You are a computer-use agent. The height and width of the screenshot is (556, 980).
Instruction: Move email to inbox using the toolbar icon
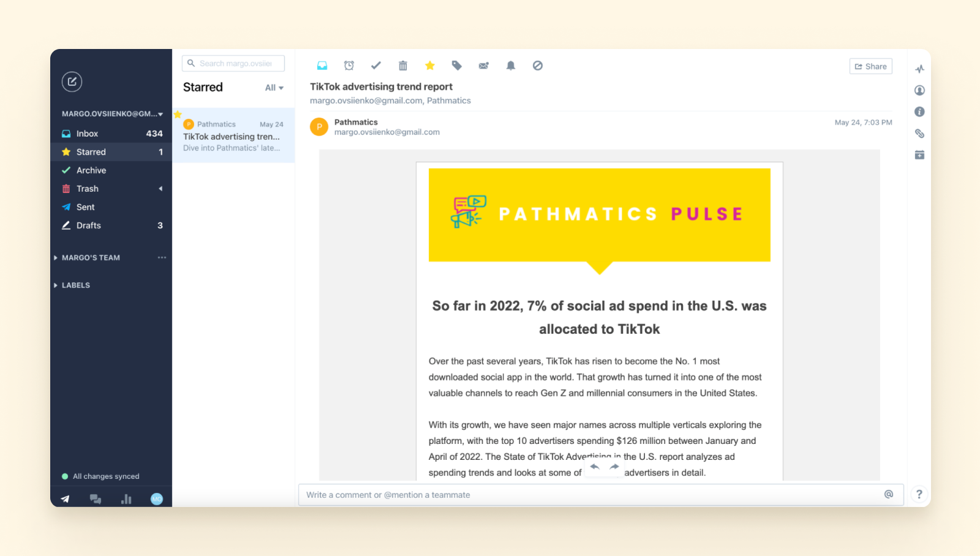coord(322,66)
